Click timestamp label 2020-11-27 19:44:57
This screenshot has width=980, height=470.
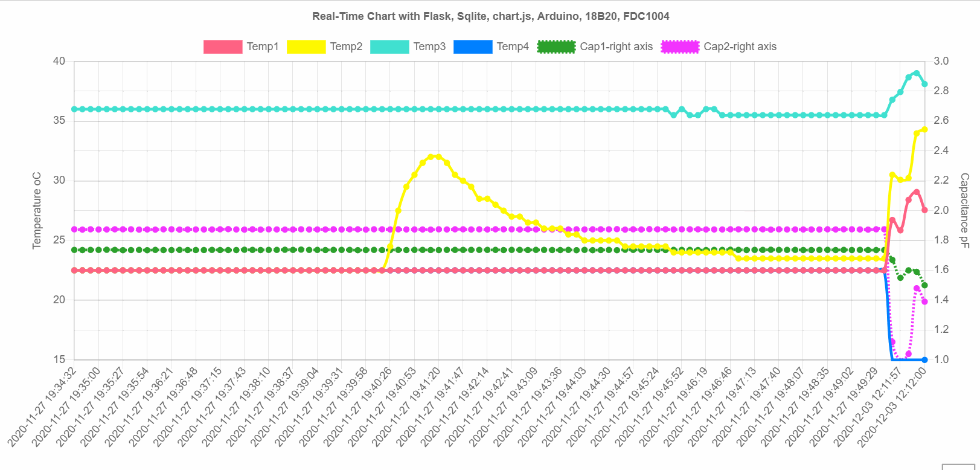click(601, 407)
